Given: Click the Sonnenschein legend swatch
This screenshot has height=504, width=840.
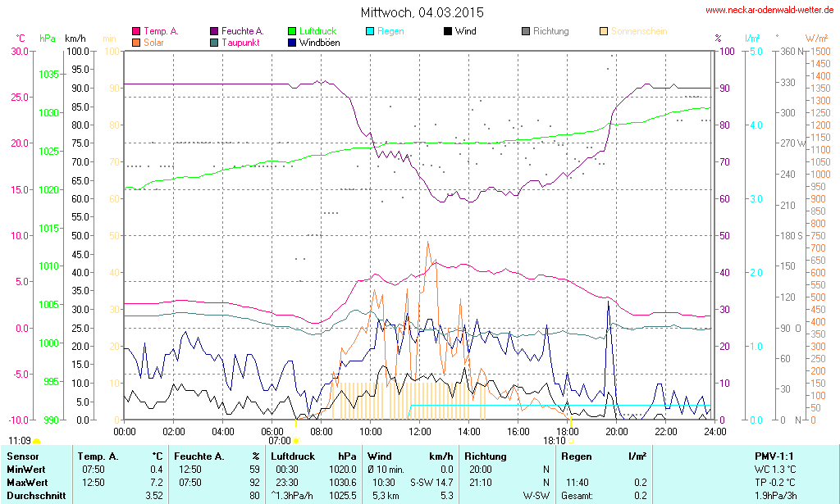Looking at the screenshot, I should coord(604,32).
